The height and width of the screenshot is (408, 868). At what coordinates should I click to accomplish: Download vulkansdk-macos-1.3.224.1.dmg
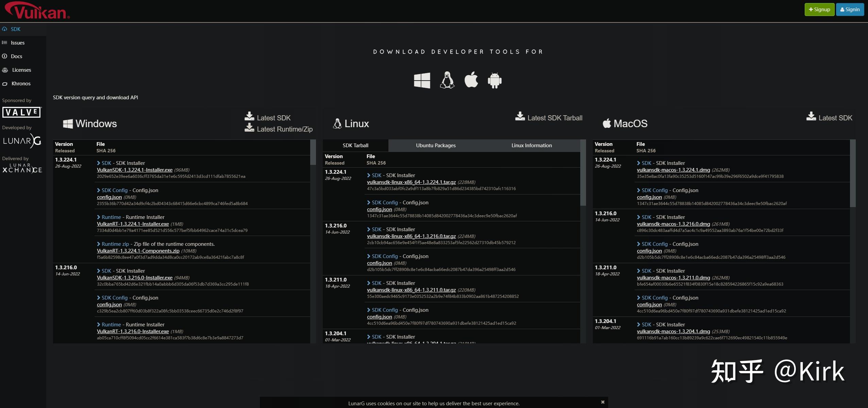point(673,170)
